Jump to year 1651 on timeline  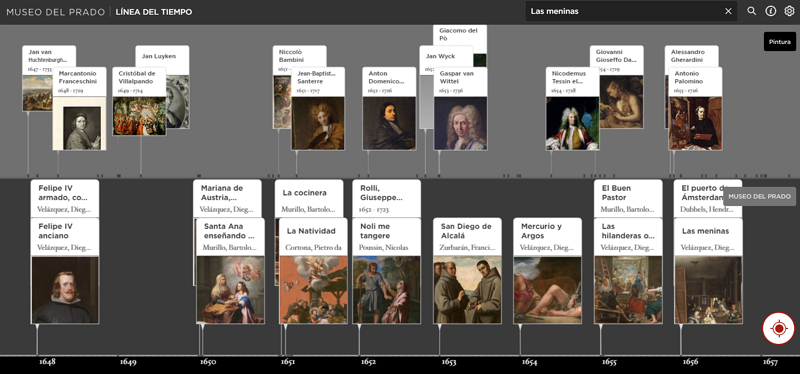coord(288,362)
